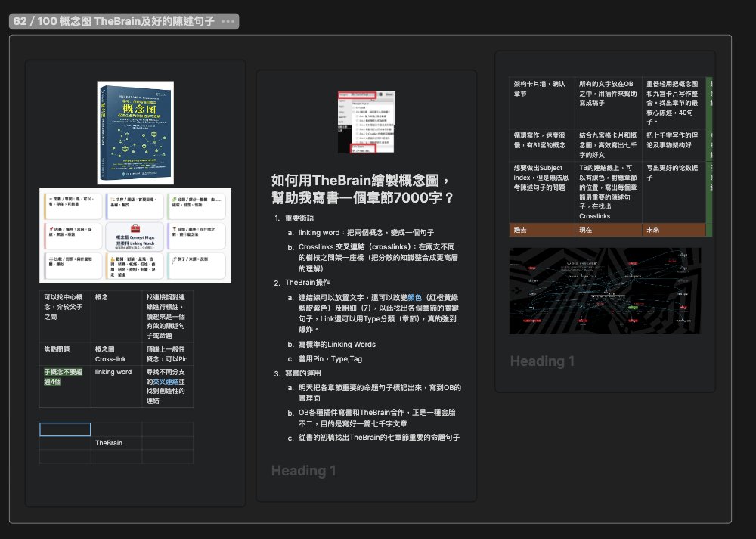Open the dark TheBrain network map image
Screen dimensions: 756x539
point(605,291)
